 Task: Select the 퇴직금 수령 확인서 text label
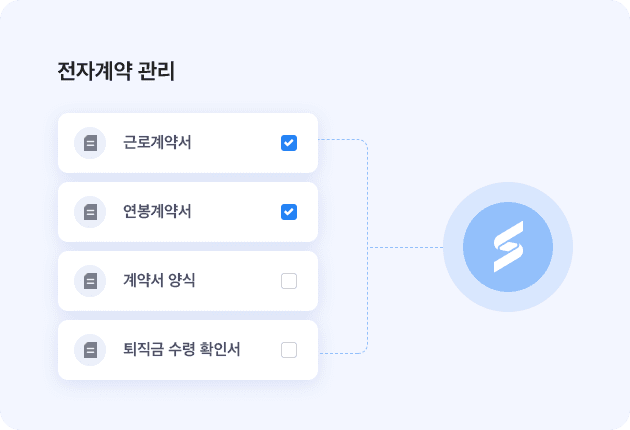pyautogui.click(x=182, y=349)
